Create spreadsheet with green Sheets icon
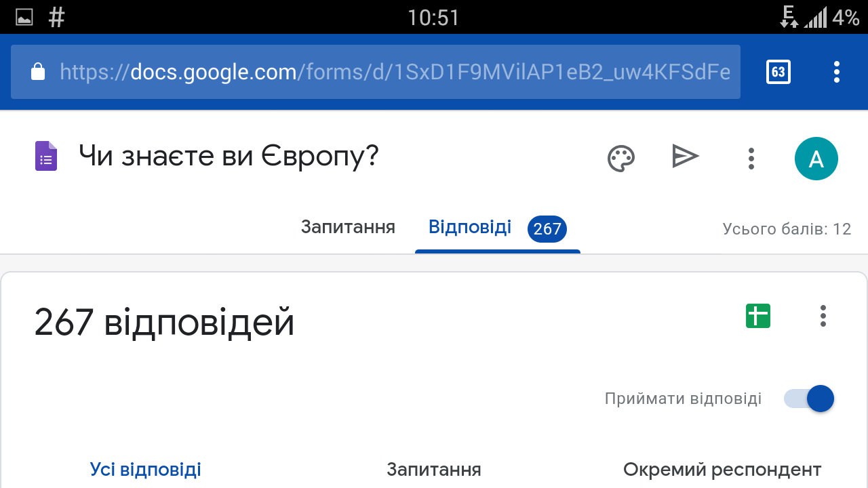 pyautogui.click(x=758, y=316)
